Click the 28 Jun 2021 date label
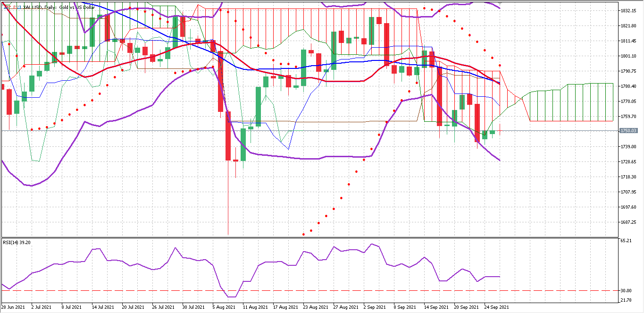The image size is (644, 313). [x=13, y=307]
